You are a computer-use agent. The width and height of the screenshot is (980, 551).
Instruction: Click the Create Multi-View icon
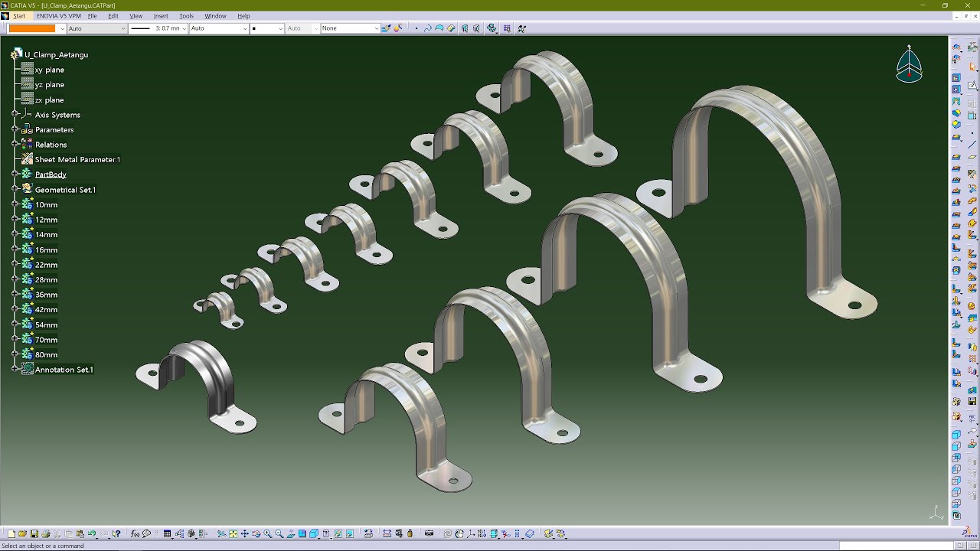click(x=302, y=533)
